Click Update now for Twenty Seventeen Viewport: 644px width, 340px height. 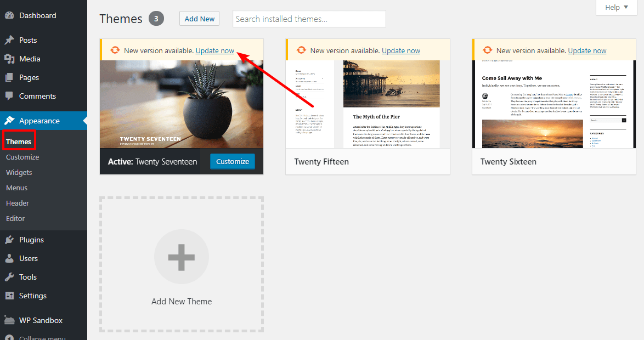tap(214, 50)
